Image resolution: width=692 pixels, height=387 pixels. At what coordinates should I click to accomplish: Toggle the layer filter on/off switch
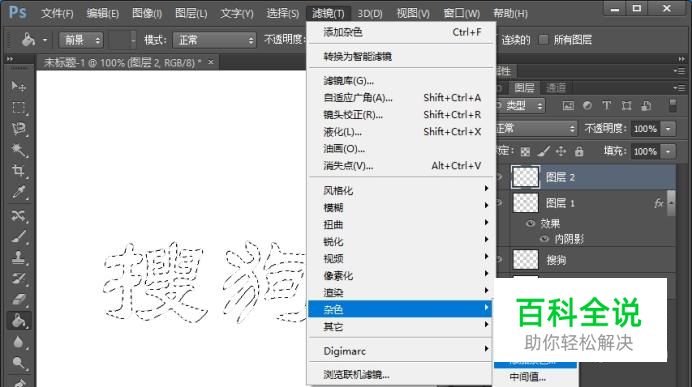click(x=672, y=106)
